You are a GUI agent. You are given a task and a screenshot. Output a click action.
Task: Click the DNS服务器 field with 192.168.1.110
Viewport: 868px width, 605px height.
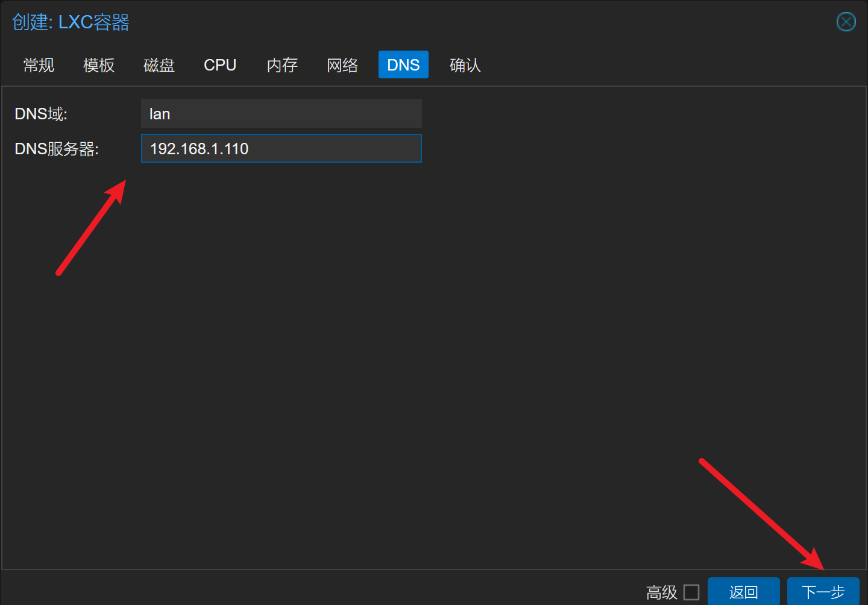[281, 149]
